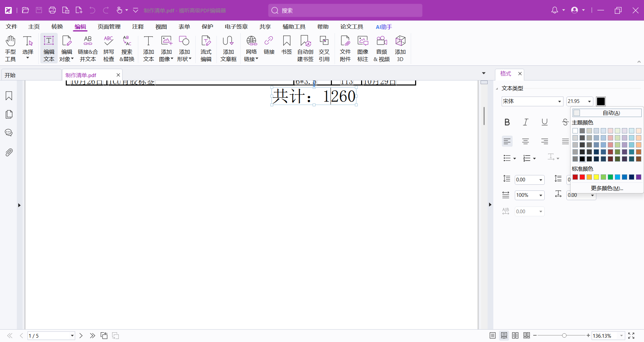Toggle Underline text formatting
The width and height of the screenshot is (644, 342).
(x=544, y=122)
